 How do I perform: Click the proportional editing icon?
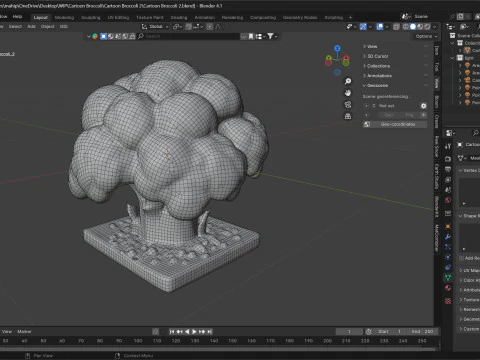tap(210, 27)
